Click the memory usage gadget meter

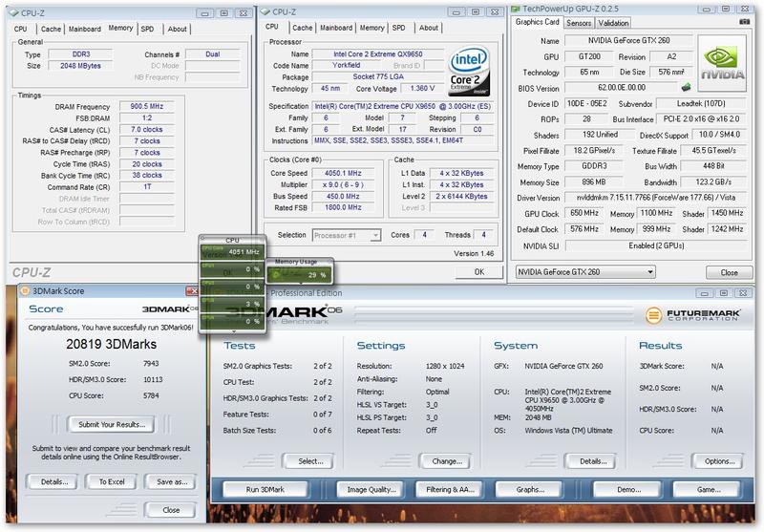(x=300, y=275)
